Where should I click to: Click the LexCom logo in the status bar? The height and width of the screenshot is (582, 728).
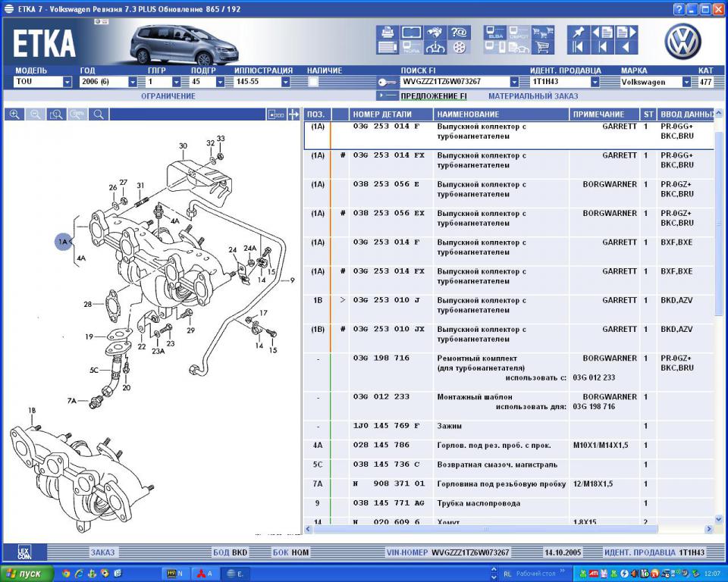click(x=24, y=552)
